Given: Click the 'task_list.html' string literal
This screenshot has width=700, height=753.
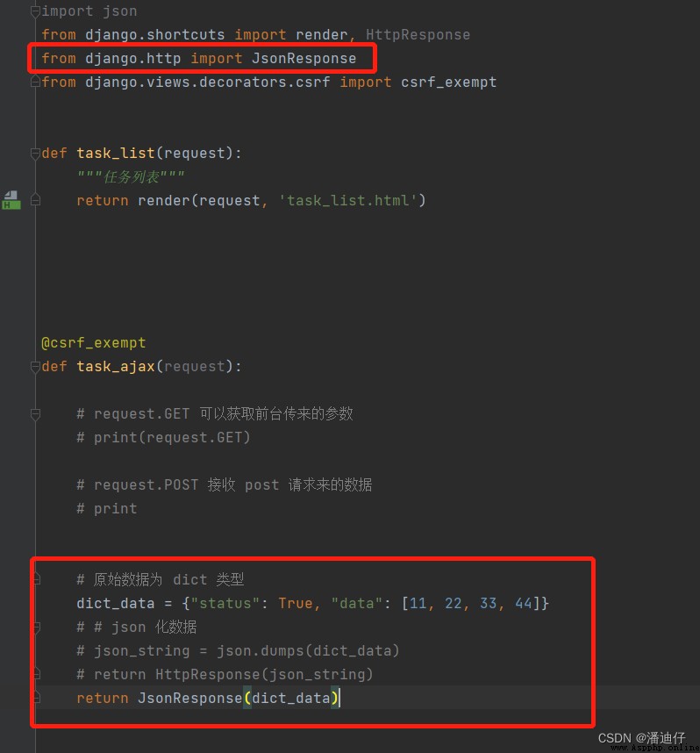Looking at the screenshot, I should [348, 200].
